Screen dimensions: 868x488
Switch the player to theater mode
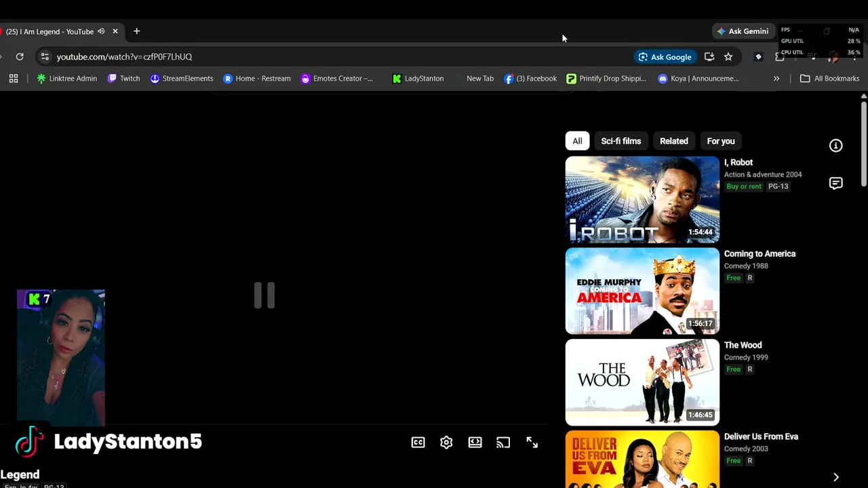click(475, 443)
